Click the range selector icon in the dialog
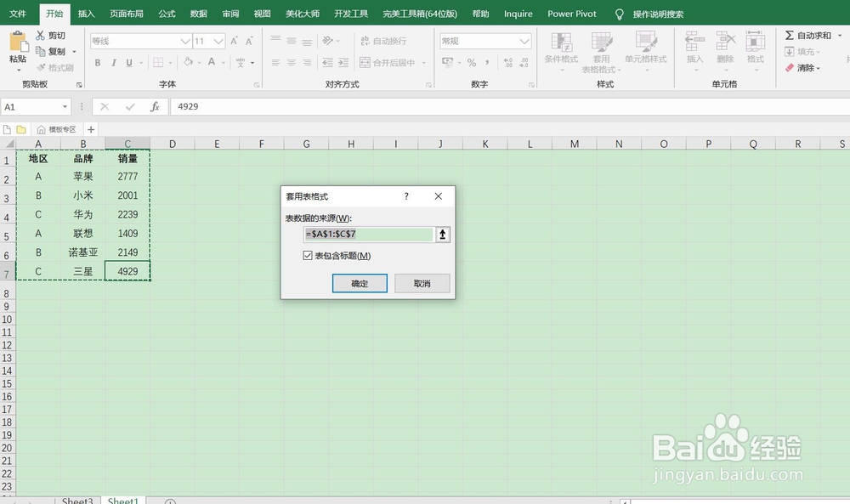Image resolution: width=850 pixels, height=504 pixels. [443, 234]
